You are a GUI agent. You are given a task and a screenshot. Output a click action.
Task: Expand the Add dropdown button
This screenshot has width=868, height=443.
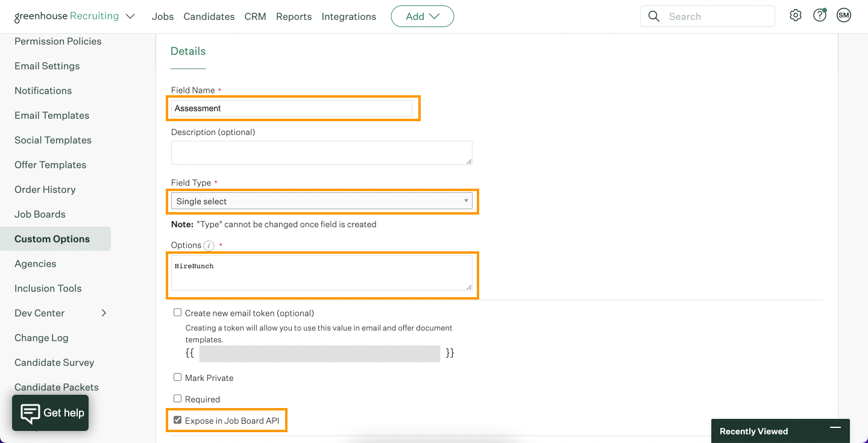coord(423,17)
